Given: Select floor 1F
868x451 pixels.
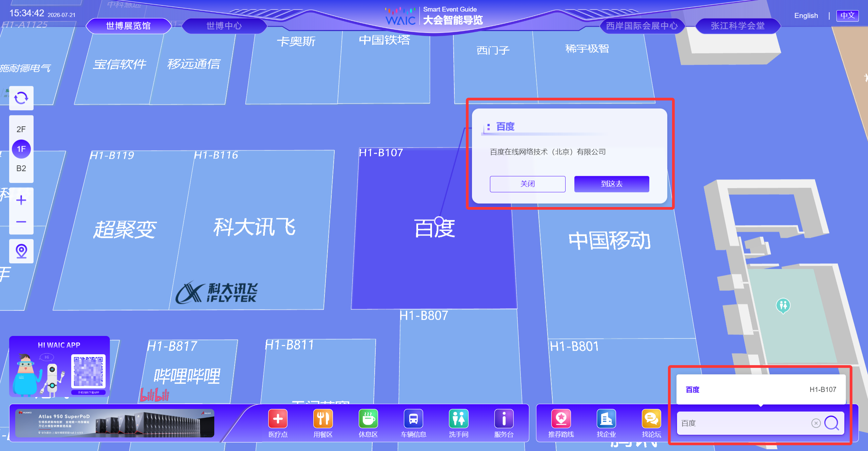Looking at the screenshot, I should click(x=21, y=149).
